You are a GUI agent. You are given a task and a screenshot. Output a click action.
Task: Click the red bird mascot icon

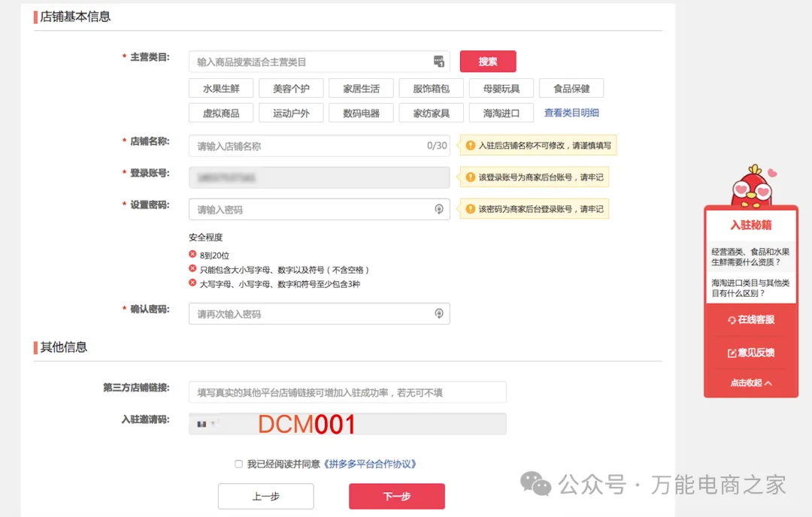click(750, 185)
